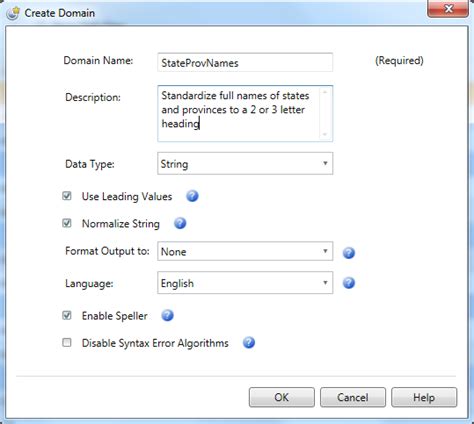
Task: Toggle the Normalize String checkbox
Action: pyautogui.click(x=67, y=223)
